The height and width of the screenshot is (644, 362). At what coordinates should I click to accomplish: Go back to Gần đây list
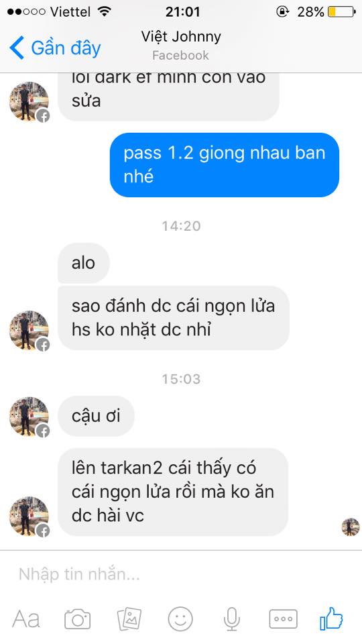click(56, 48)
